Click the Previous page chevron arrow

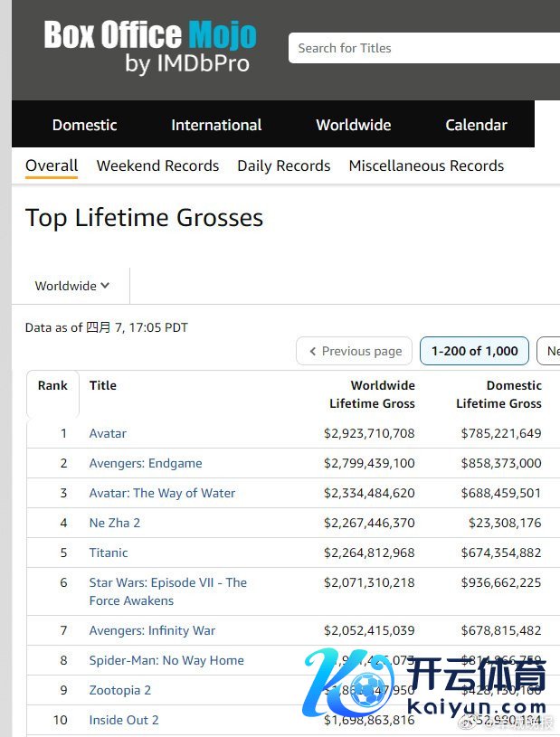(x=313, y=351)
